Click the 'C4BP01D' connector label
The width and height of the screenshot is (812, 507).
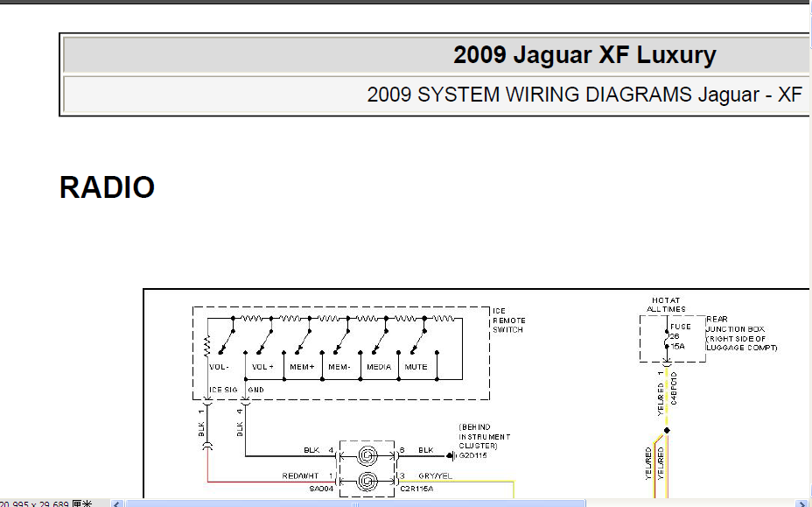673,388
